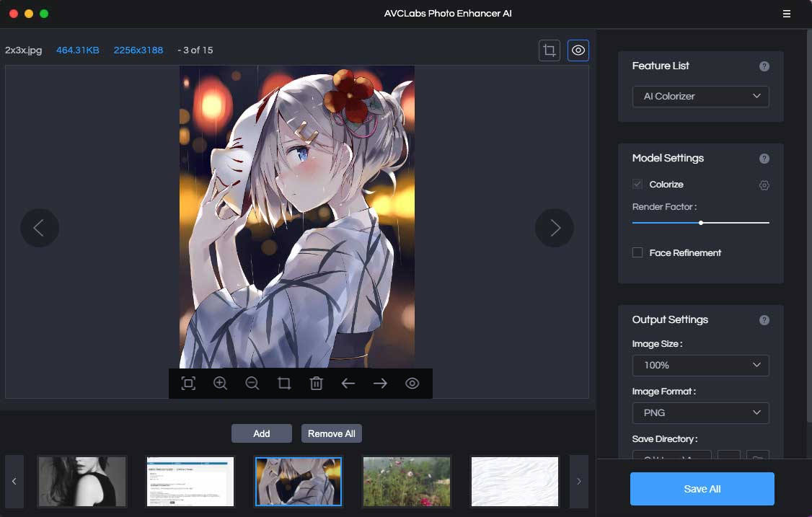The height and width of the screenshot is (517, 812).
Task: Select the crop tool in the preview toolbar
Action: pyautogui.click(x=284, y=384)
